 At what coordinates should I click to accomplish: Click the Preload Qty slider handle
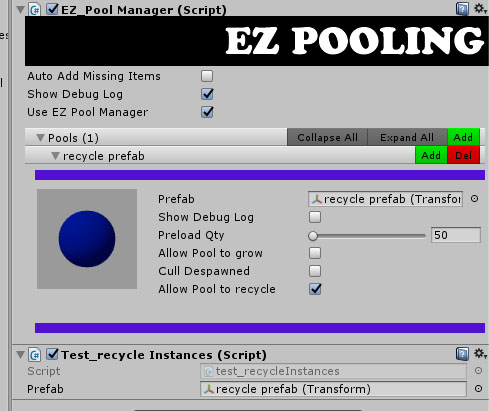313,236
